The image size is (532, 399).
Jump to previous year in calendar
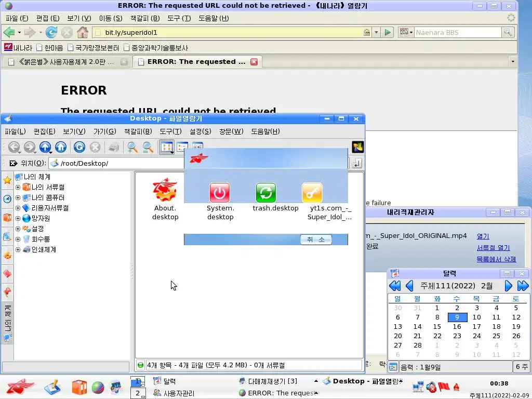coord(395,286)
